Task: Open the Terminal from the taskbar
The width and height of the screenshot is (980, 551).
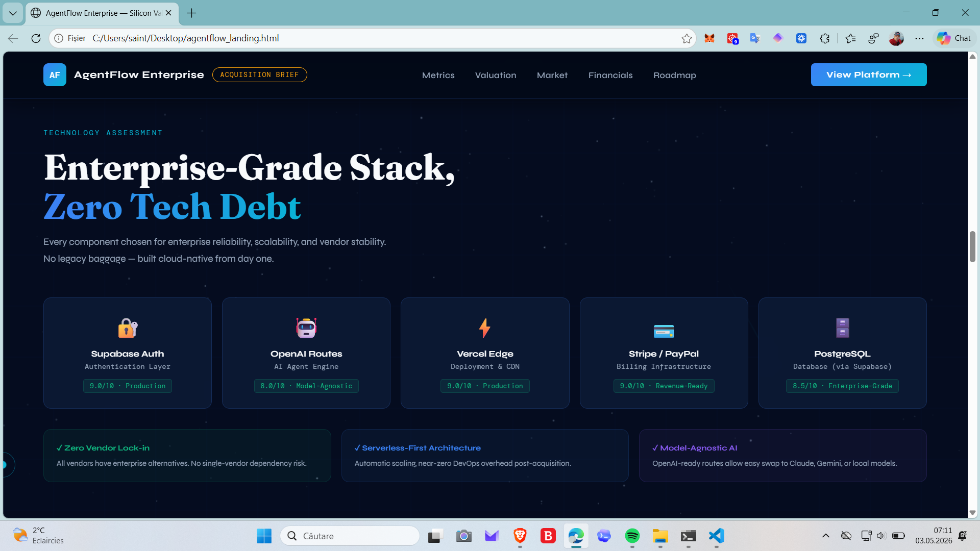Action: coord(689,536)
